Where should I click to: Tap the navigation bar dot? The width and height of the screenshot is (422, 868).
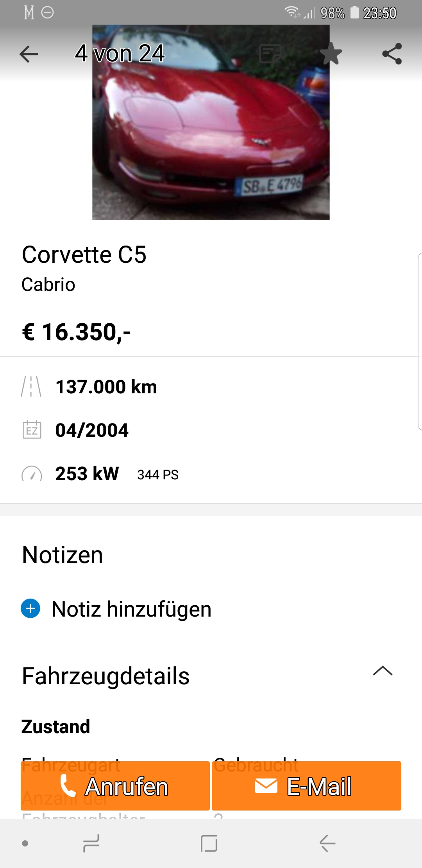[x=25, y=843]
